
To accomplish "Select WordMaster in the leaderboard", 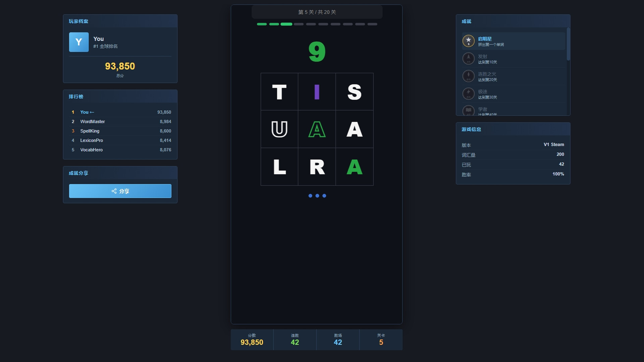I will point(120,121).
